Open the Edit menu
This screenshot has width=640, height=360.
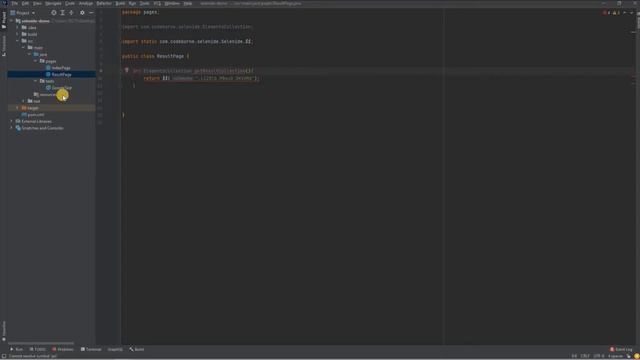[25, 3]
